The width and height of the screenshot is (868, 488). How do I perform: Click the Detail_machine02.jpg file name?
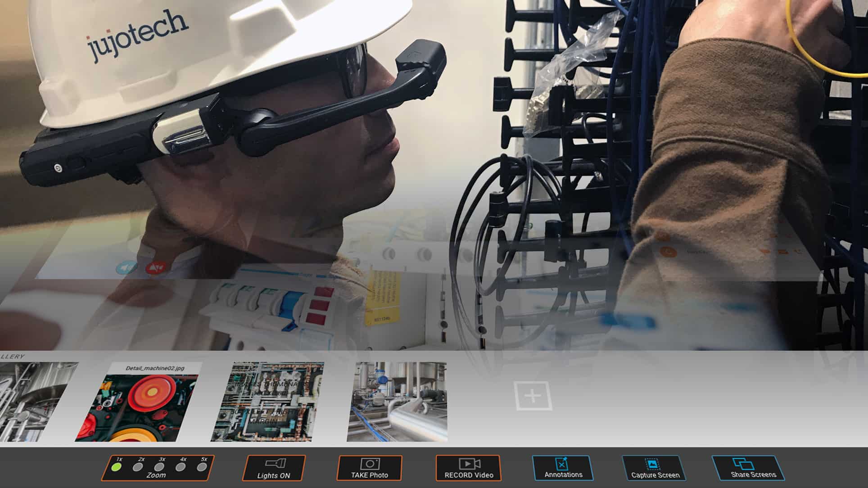pyautogui.click(x=155, y=368)
